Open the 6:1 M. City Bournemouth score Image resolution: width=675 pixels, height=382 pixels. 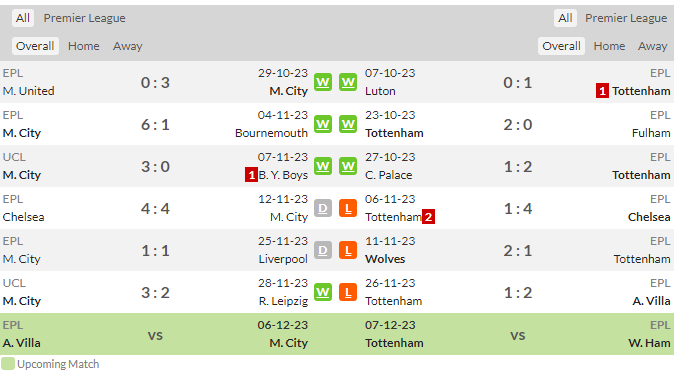[155, 124]
